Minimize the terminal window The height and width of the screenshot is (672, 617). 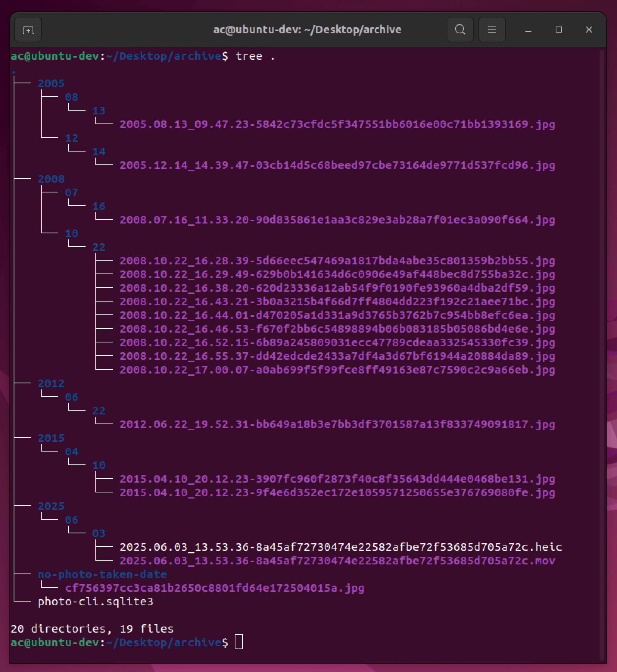528,30
